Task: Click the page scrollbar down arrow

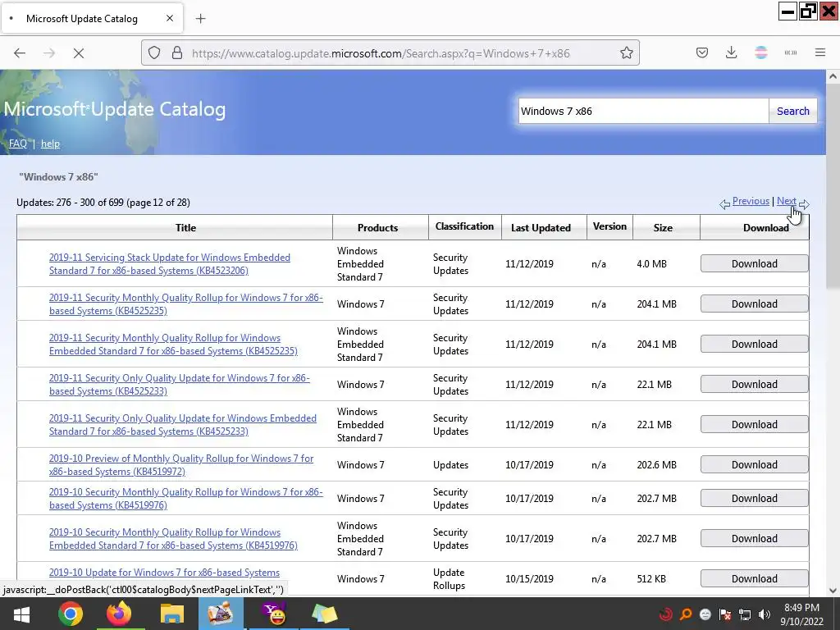Action: pyautogui.click(x=833, y=591)
